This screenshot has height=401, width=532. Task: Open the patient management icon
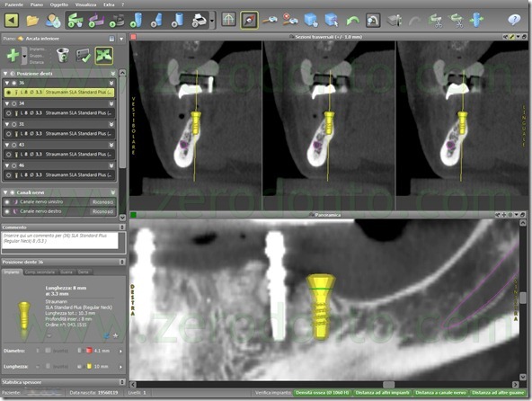(x=53, y=21)
